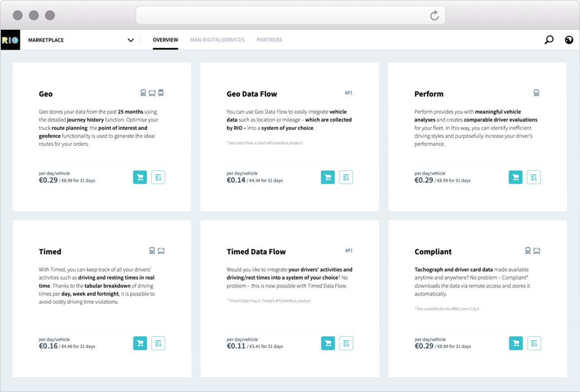Click the Marketplace label

click(x=46, y=40)
